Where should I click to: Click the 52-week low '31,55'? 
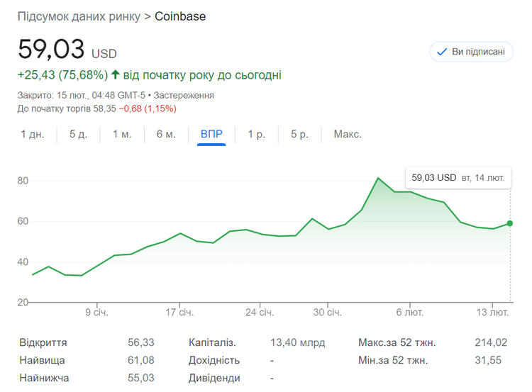pos(488,360)
